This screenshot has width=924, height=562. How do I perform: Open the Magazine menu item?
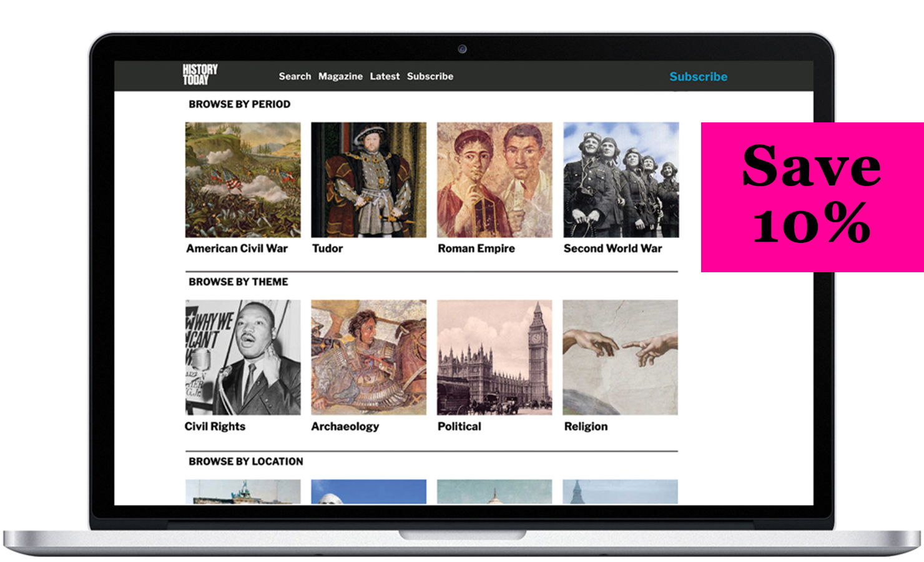pos(340,76)
